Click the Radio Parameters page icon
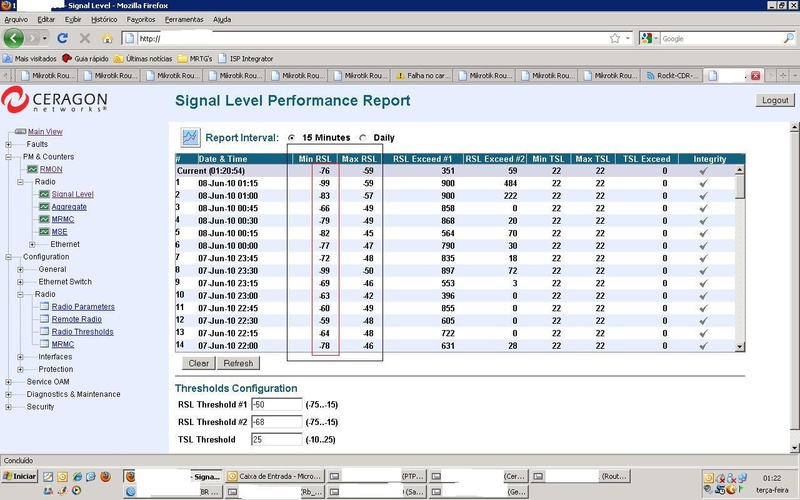This screenshot has width=800, height=500. (x=44, y=307)
